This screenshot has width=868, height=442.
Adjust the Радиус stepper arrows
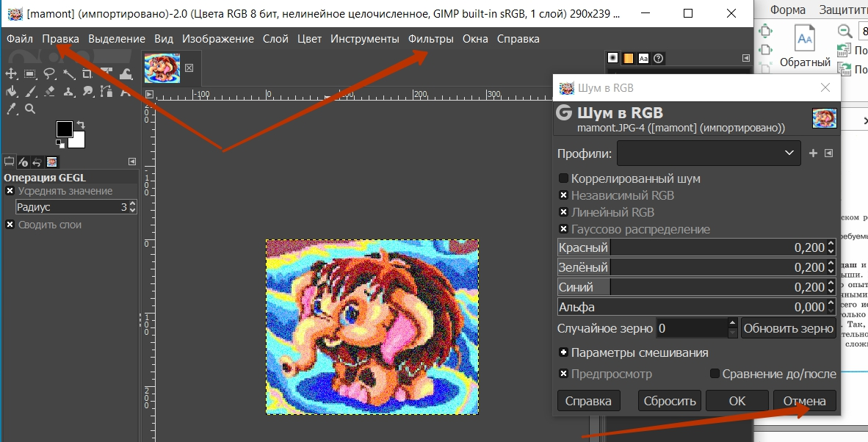tap(132, 208)
